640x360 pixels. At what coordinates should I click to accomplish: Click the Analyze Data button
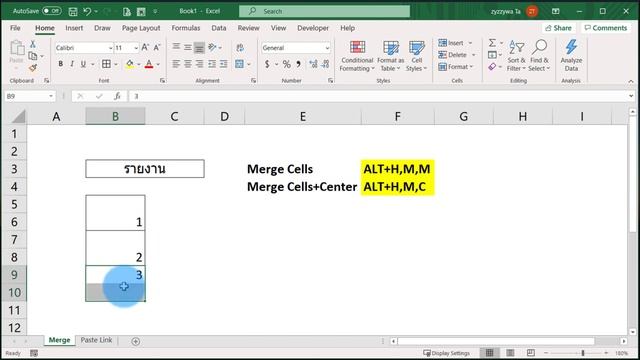571,56
